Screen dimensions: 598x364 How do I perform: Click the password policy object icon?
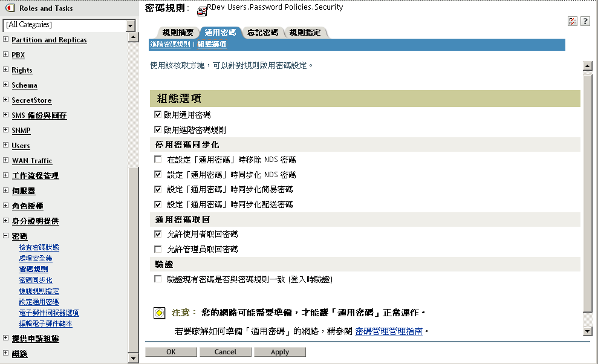[202, 11]
